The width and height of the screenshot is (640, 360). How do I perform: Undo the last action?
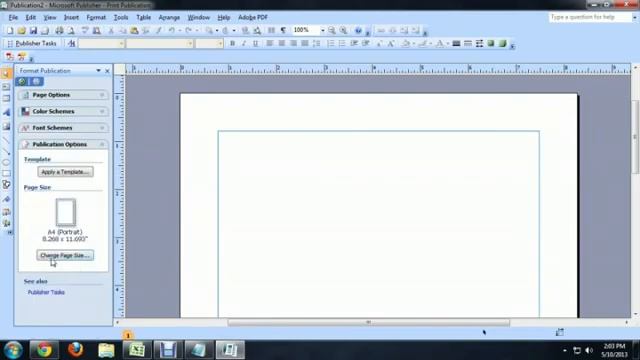click(171, 31)
